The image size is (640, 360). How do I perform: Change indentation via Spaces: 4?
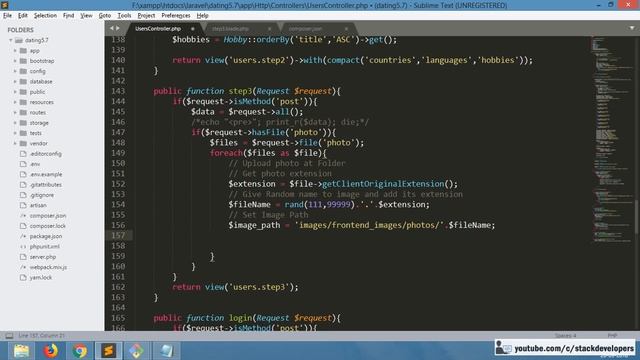point(565,336)
